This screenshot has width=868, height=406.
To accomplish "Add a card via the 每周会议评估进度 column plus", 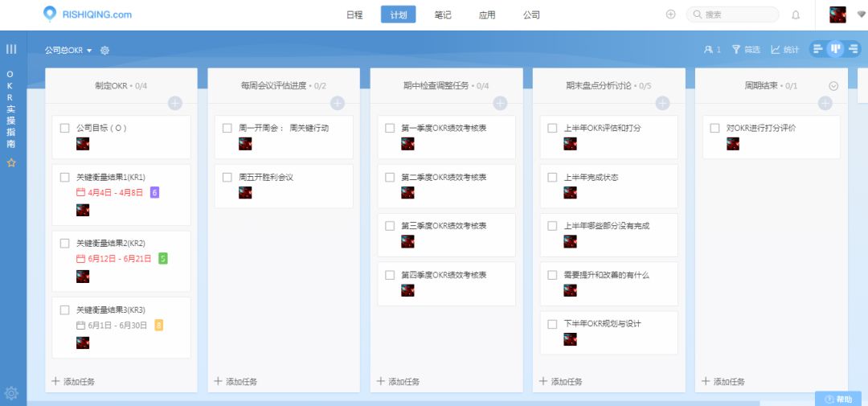I will tap(338, 103).
